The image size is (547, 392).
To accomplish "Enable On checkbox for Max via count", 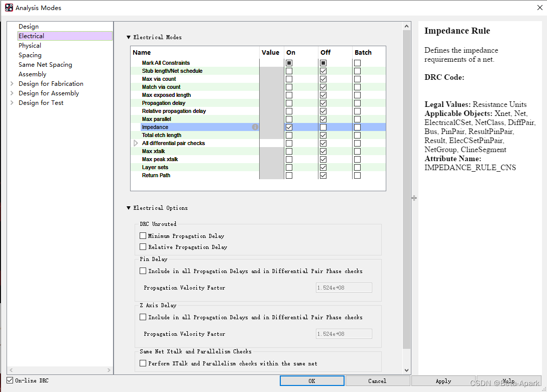I will click(289, 79).
